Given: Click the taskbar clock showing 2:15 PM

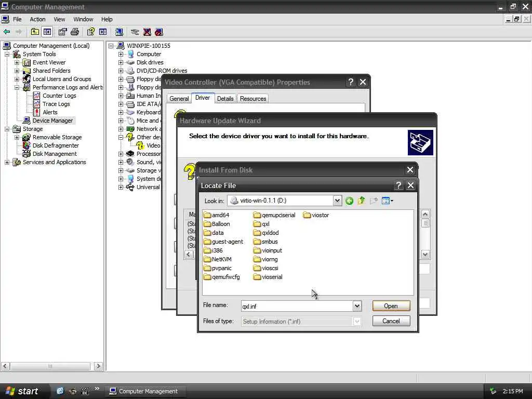Looking at the screenshot, I should point(513,391).
